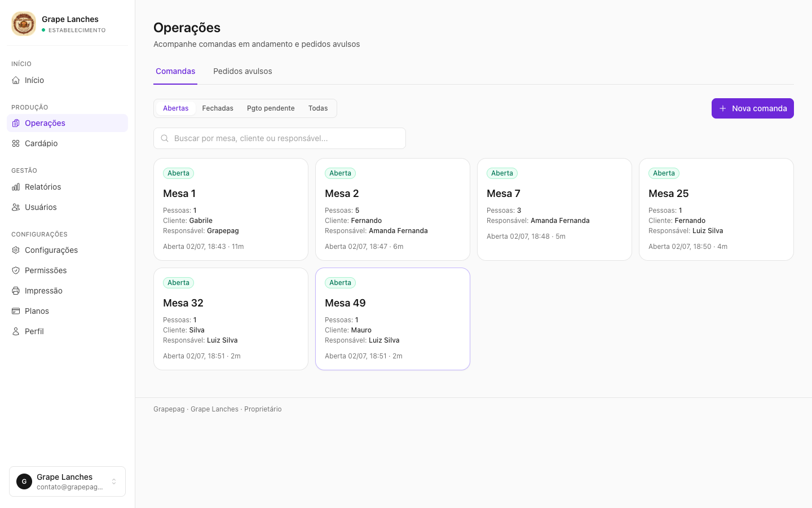Click the Nova comanda button

(x=753, y=108)
